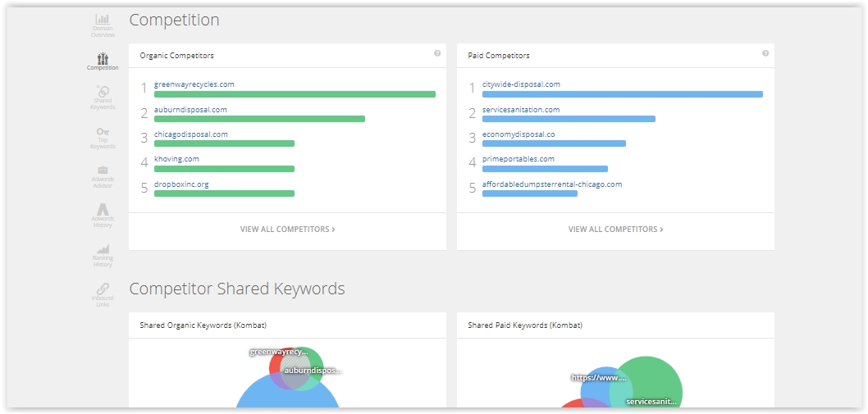
Task: Open greenwayrecycles.com competitor link
Action: click(194, 84)
